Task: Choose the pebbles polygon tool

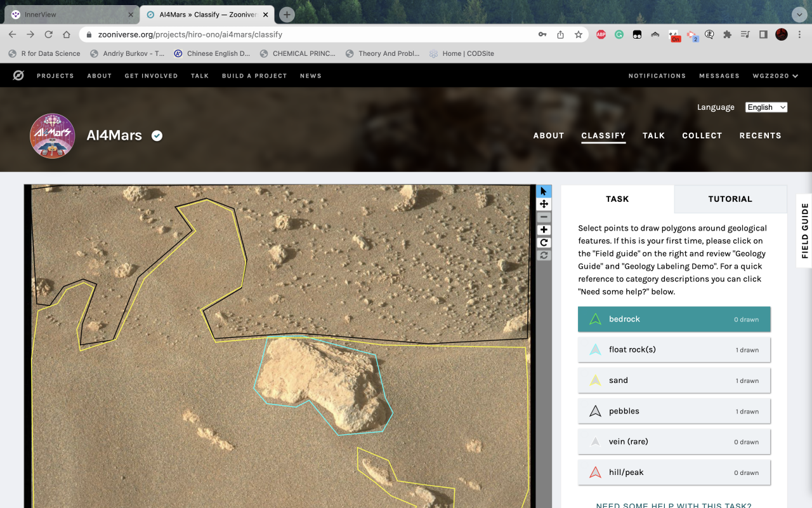Action: tap(674, 411)
